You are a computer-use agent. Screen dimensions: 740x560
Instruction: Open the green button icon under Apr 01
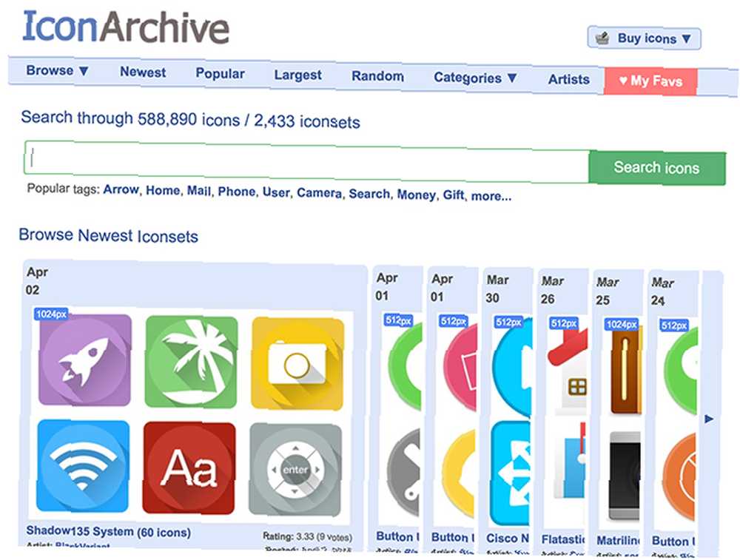tap(403, 365)
